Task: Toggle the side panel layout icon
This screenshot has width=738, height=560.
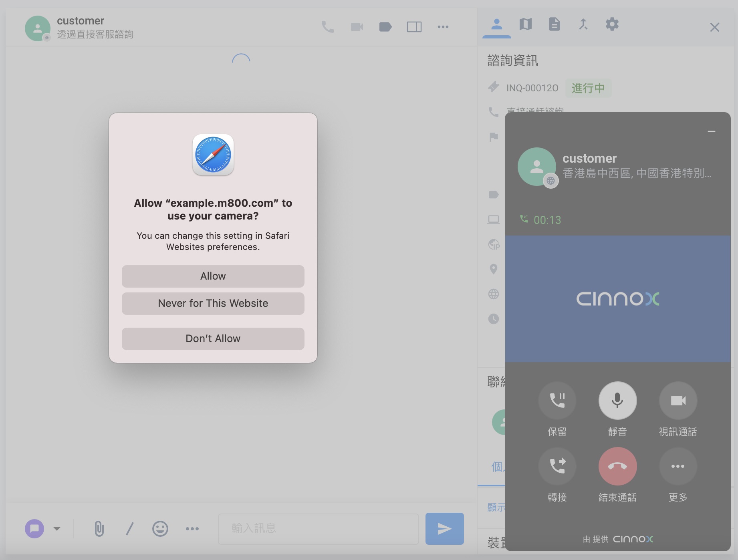Action: 414,27
